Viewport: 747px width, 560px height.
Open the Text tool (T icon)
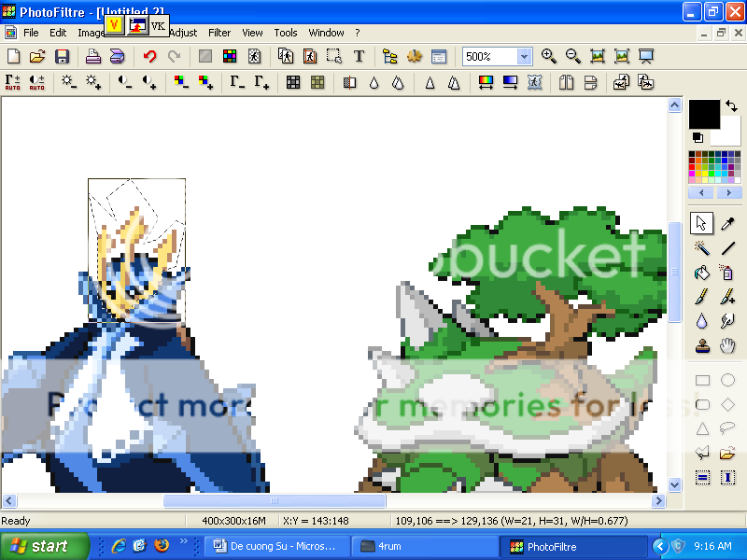point(359,56)
